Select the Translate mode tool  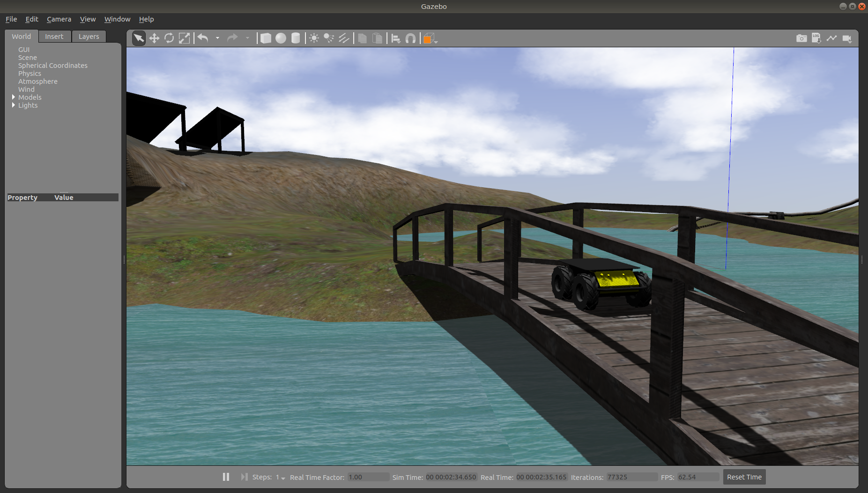pyautogui.click(x=154, y=38)
